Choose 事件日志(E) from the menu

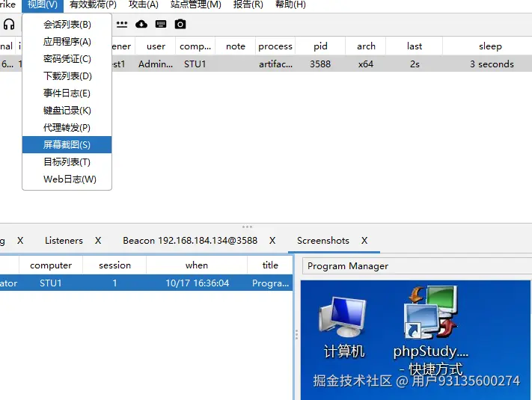pos(67,93)
